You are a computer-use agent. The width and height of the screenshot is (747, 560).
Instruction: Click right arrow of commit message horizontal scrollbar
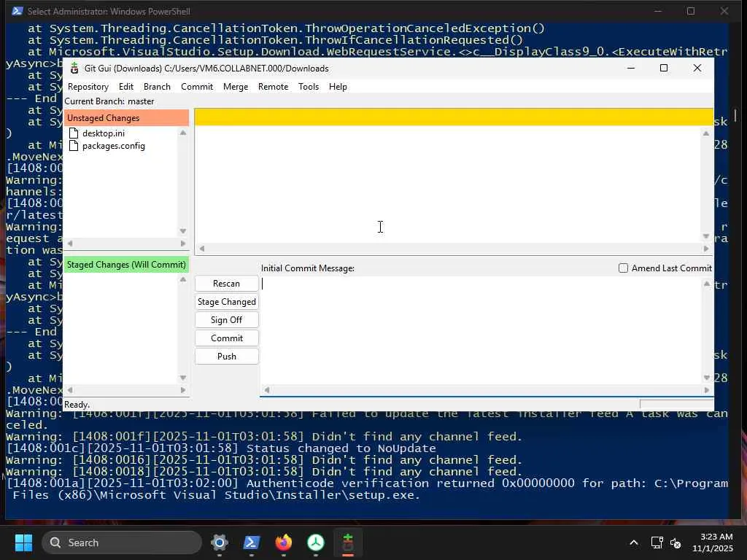click(x=706, y=390)
